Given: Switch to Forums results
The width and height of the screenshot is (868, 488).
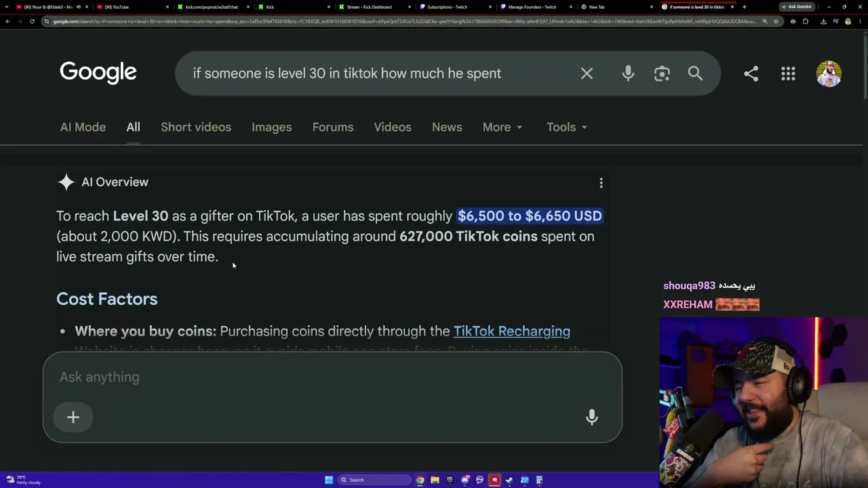Looking at the screenshot, I should click(333, 127).
